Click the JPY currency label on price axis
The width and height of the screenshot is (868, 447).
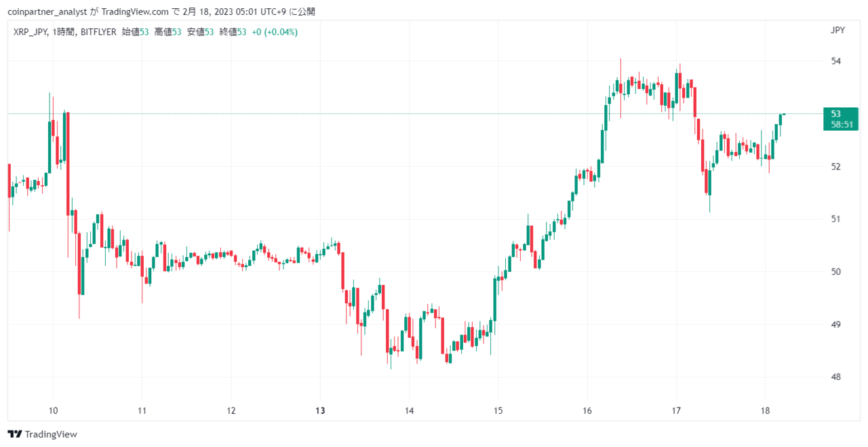point(837,30)
